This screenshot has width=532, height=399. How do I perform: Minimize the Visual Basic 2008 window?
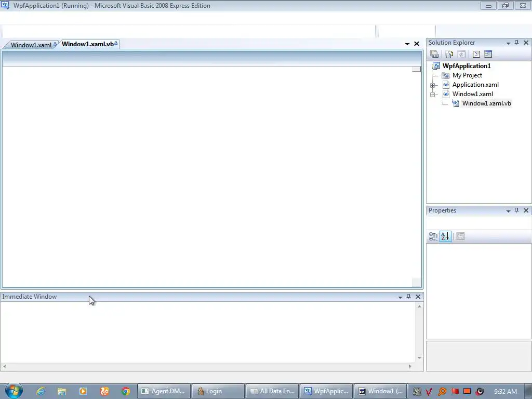(488, 5)
